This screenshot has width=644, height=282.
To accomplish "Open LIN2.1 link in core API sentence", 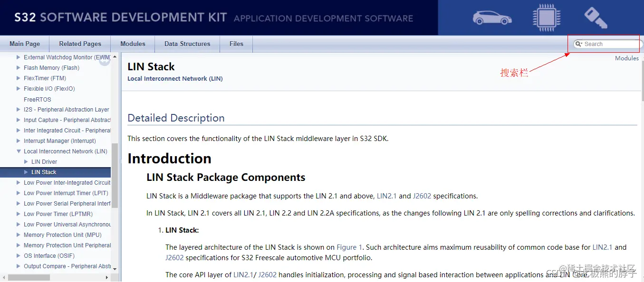I will (x=243, y=274).
